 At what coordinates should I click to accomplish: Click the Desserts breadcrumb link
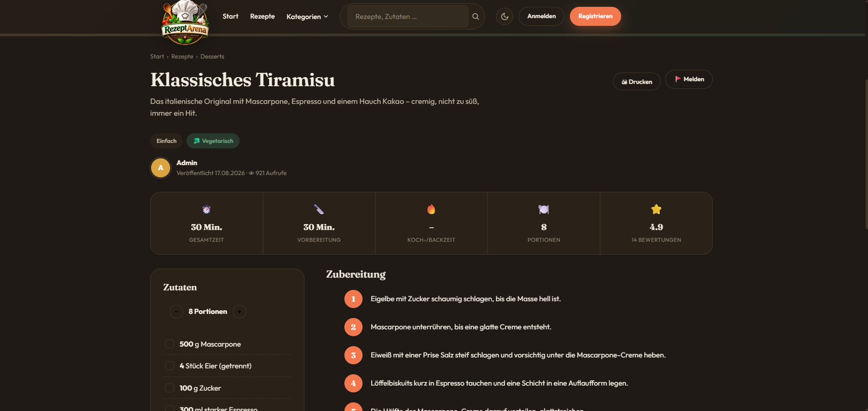pos(212,57)
